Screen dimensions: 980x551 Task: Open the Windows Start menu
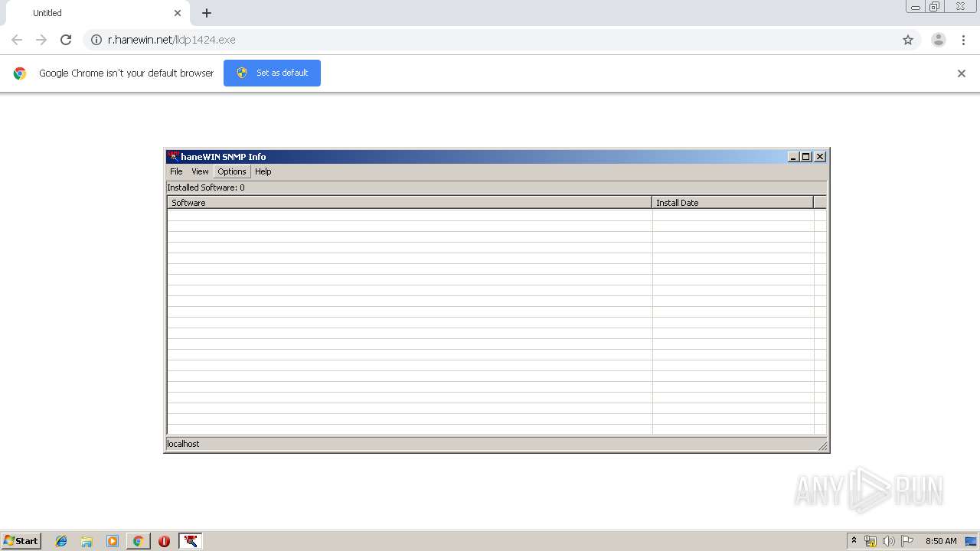pyautogui.click(x=21, y=540)
